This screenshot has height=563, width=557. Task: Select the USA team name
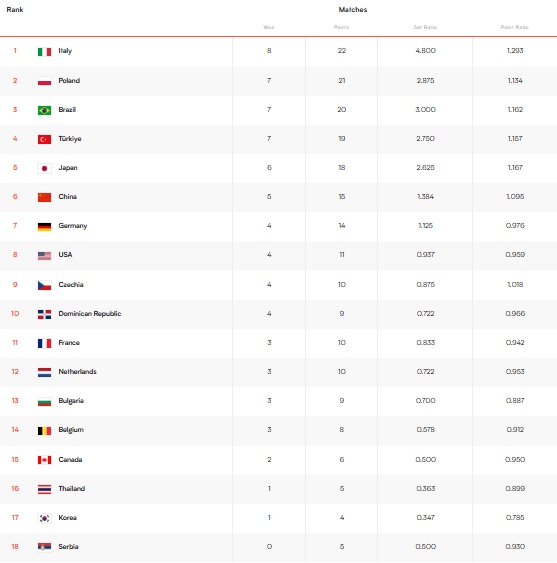(x=65, y=255)
